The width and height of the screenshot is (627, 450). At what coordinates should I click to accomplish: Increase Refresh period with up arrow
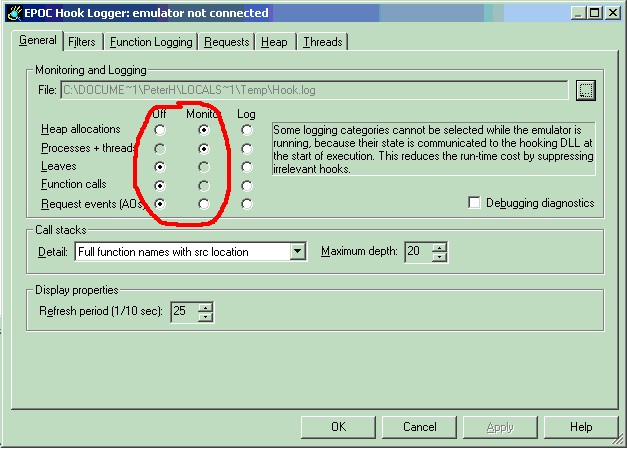click(x=206, y=308)
